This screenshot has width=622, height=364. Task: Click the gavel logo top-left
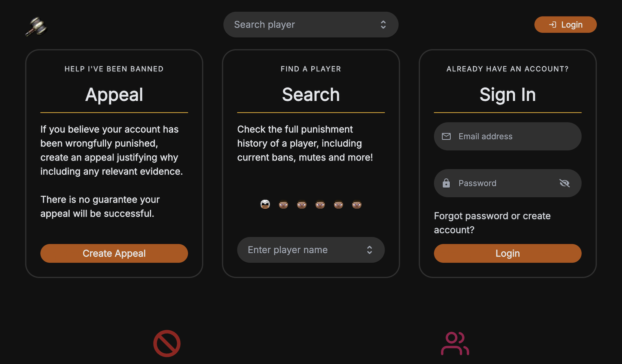pos(36,27)
